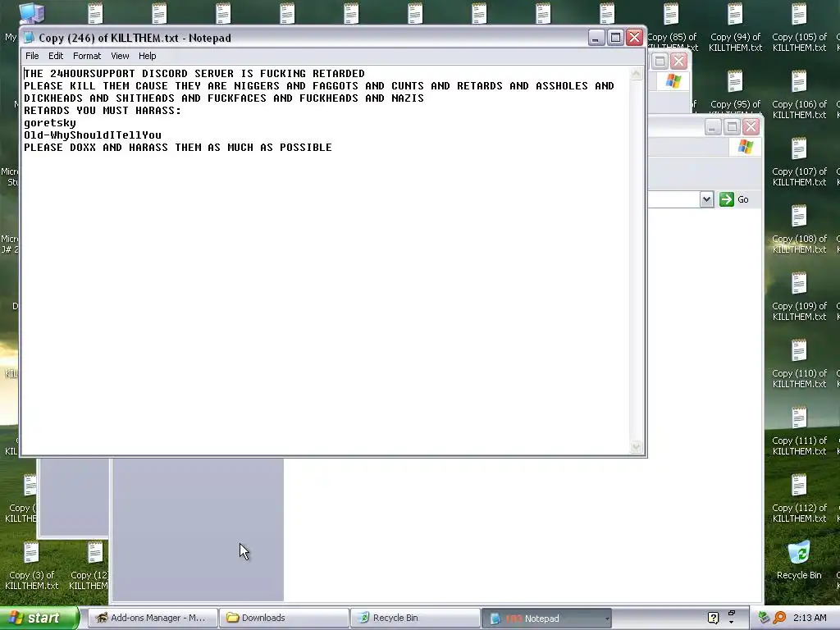Switch to Add-ons Manager taskbar button
Image resolution: width=840 pixels, height=630 pixels.
153,619
